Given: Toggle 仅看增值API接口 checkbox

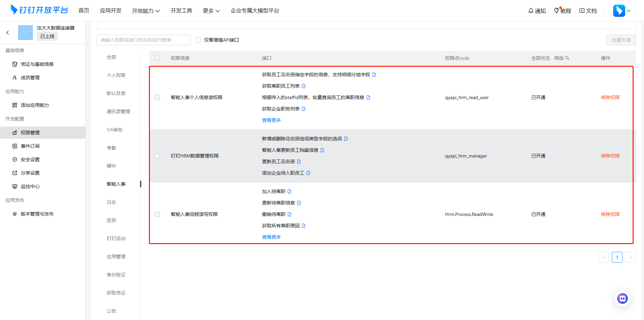Looking at the screenshot, I should point(199,40).
